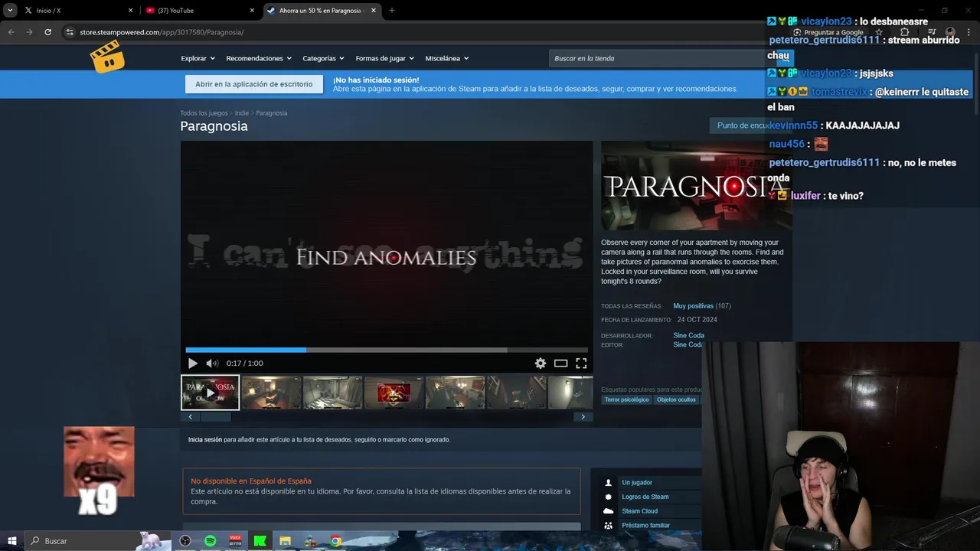Click the site information icon in address bar
Viewport: 980px width, 551px height.
point(70,32)
